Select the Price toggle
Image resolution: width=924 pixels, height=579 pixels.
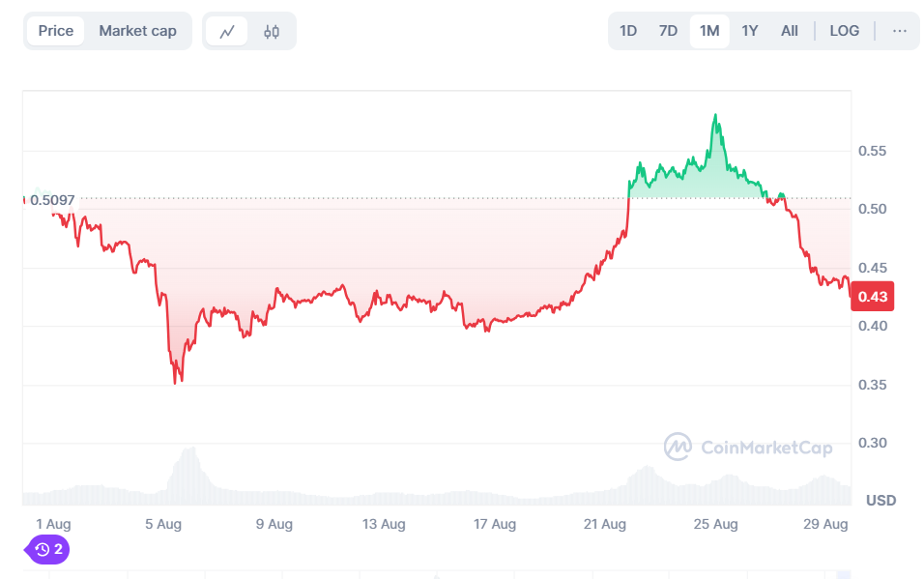tap(56, 31)
